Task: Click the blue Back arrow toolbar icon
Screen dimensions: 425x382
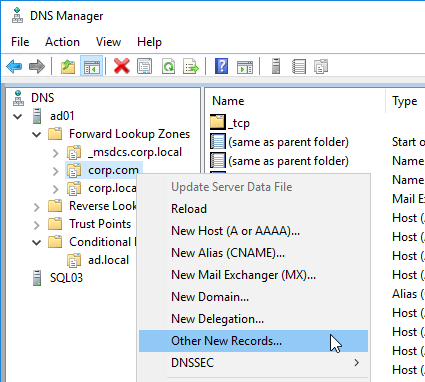Action: [14, 66]
